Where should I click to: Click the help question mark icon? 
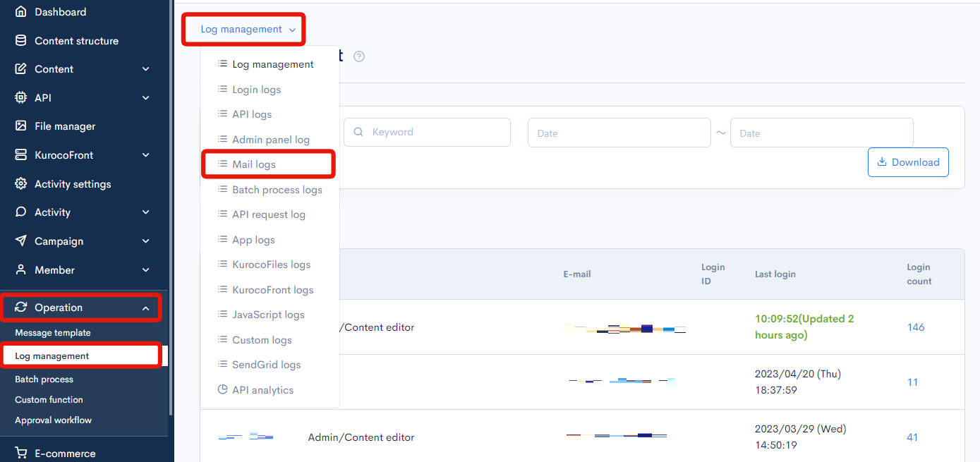pos(358,56)
